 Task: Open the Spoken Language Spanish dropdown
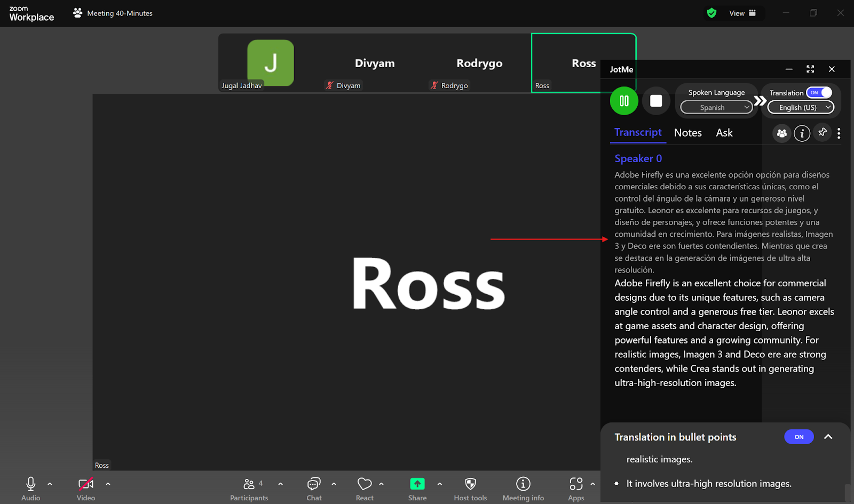tap(716, 107)
